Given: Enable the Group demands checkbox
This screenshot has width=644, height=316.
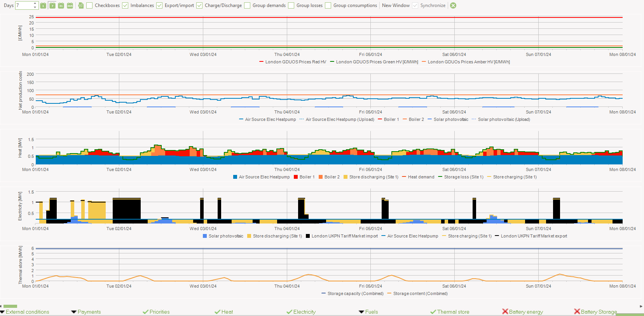Looking at the screenshot, I should coord(247,5).
